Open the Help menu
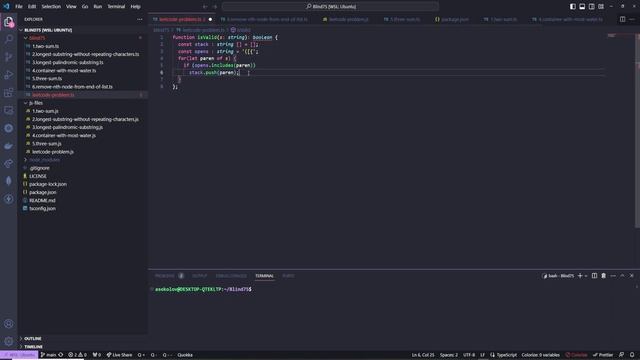Image resolution: width=640 pixels, height=360 pixels. point(136,7)
